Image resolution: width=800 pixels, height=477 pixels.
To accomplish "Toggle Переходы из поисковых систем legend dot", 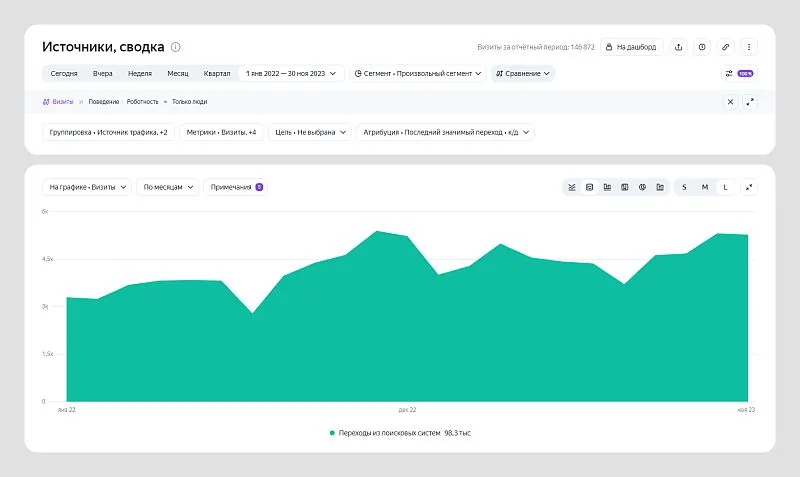I will click(332, 433).
